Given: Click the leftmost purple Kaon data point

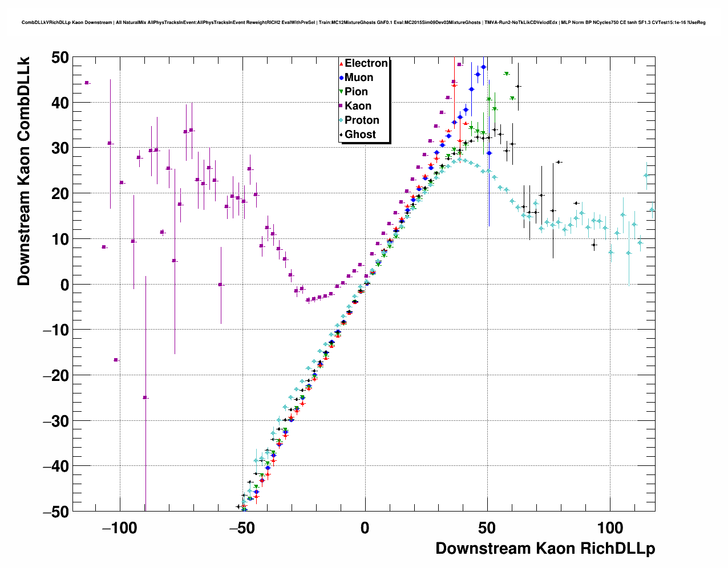Looking at the screenshot, I should tap(87, 83).
